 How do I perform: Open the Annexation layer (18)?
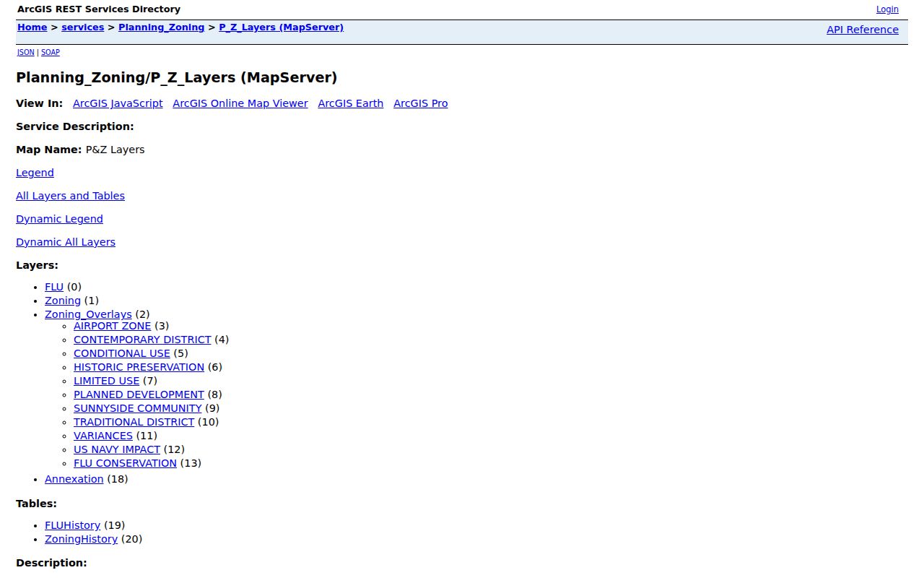[x=74, y=479]
